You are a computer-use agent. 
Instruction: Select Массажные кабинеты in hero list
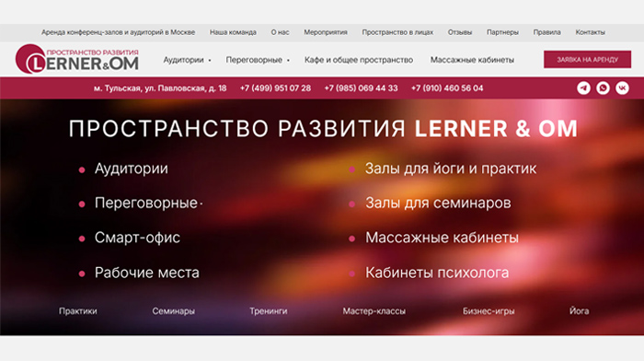442,238
